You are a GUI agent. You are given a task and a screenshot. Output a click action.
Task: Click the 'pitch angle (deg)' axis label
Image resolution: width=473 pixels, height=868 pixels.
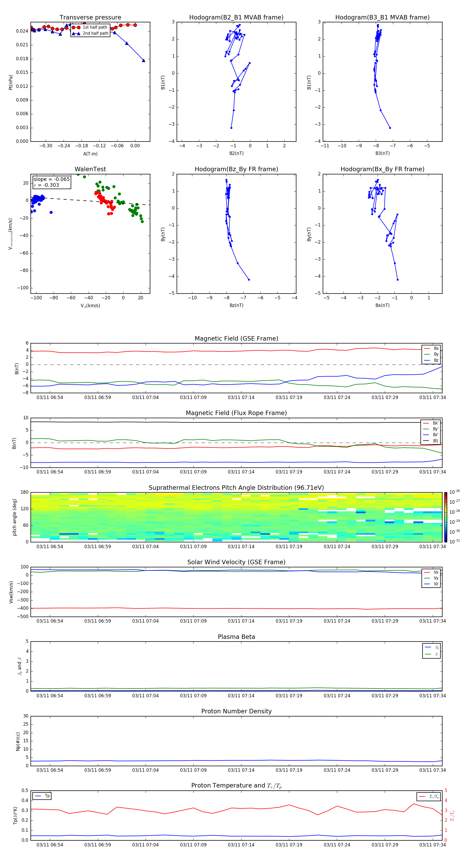[14, 517]
